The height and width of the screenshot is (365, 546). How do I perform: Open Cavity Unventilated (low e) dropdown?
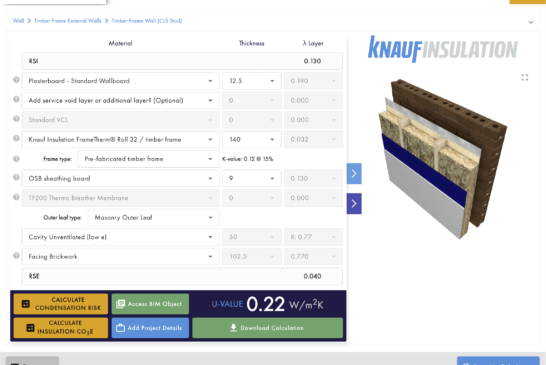120,237
